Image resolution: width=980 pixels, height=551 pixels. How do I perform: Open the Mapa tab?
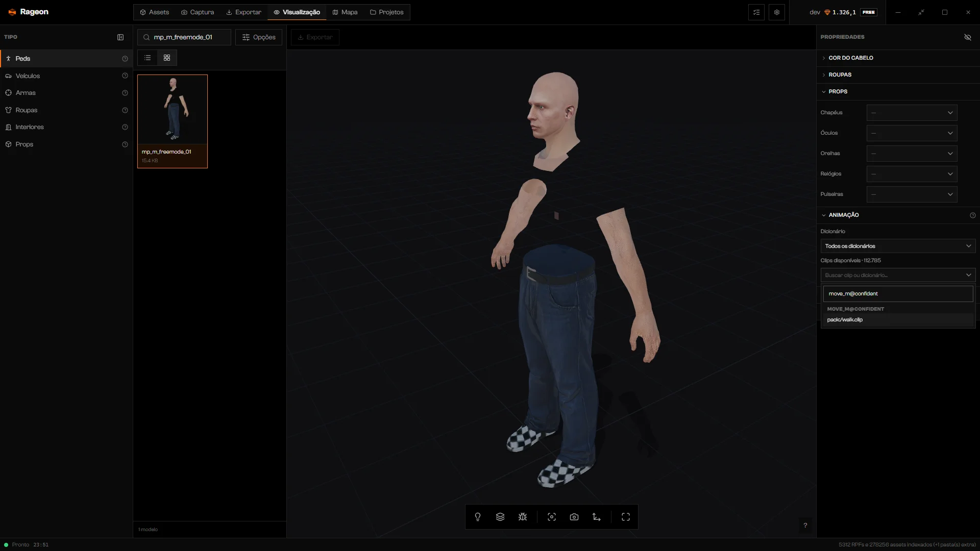[x=345, y=12]
